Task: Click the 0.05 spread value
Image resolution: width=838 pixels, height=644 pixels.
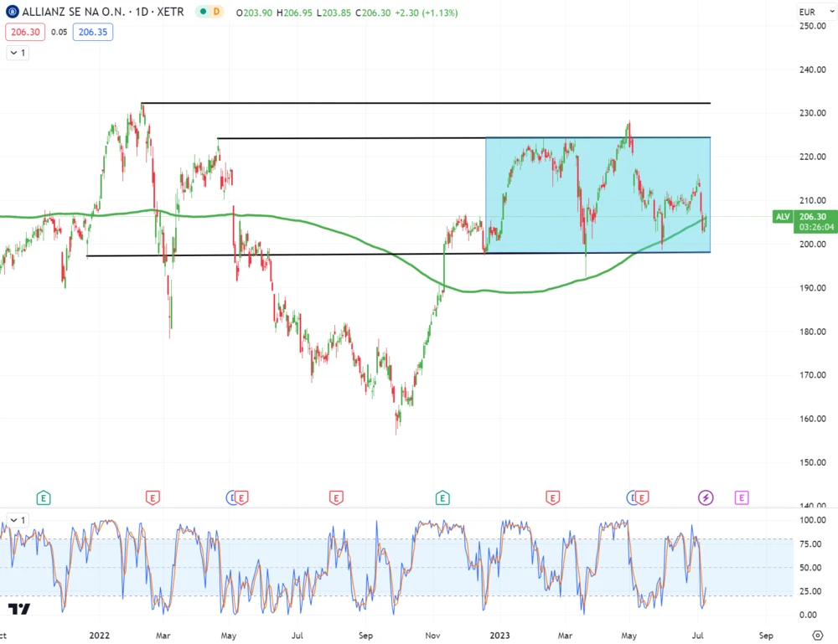Action: 59,32
